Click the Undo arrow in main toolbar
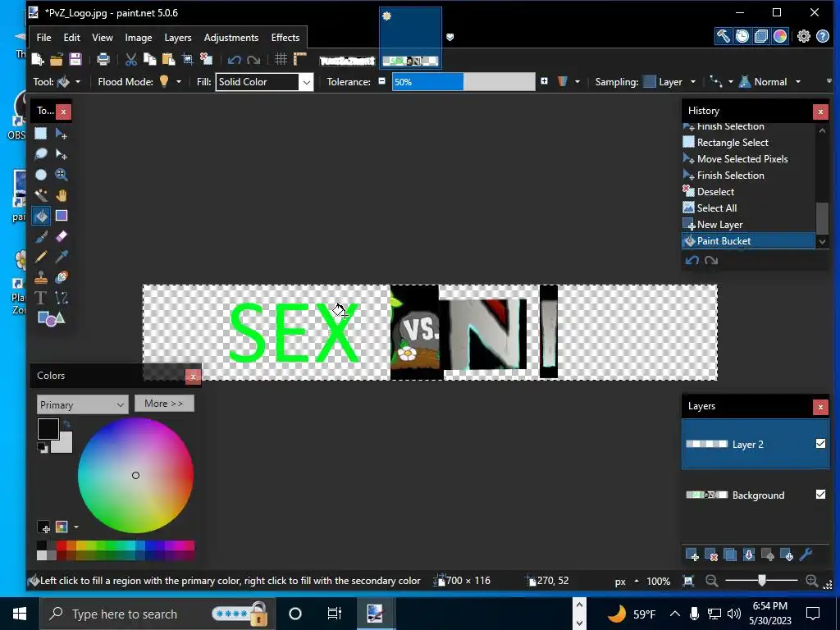The width and height of the screenshot is (840, 630). pos(234,59)
